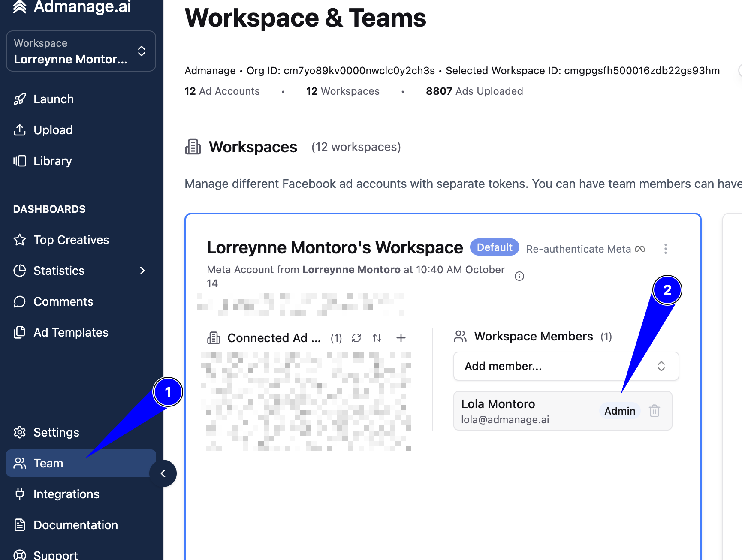Open the Add member combo box
Image resolution: width=742 pixels, height=560 pixels.
(566, 366)
